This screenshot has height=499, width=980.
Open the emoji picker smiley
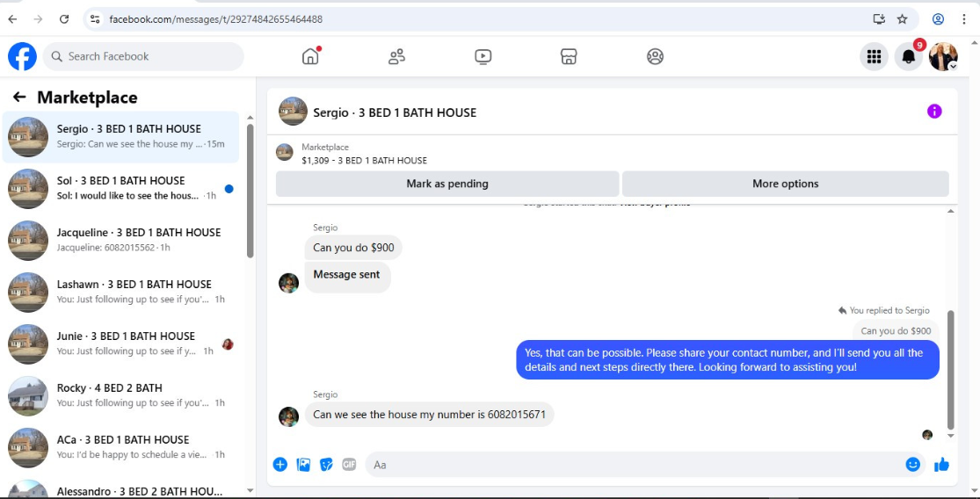coord(913,464)
